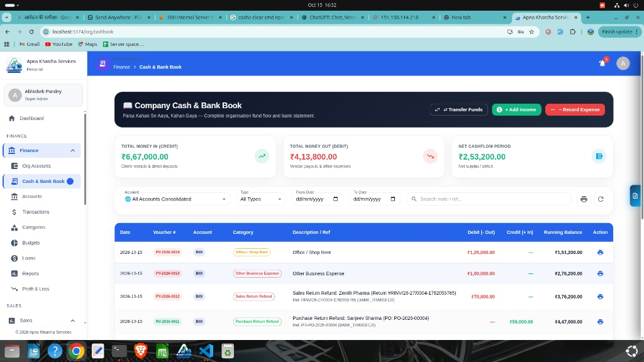Image resolution: width=644 pixels, height=362 pixels.
Task: Print voucher PV-2026-0013 row
Action: tap(600, 273)
